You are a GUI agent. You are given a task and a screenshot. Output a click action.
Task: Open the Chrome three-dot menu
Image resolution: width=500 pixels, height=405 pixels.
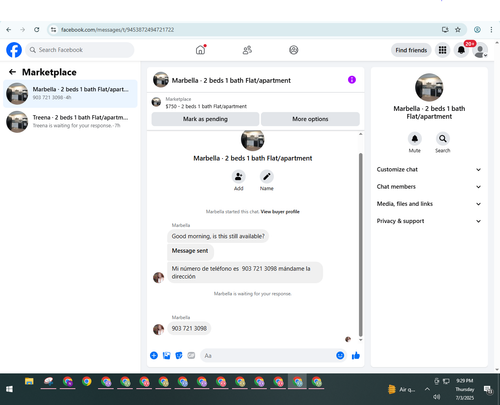(x=491, y=30)
